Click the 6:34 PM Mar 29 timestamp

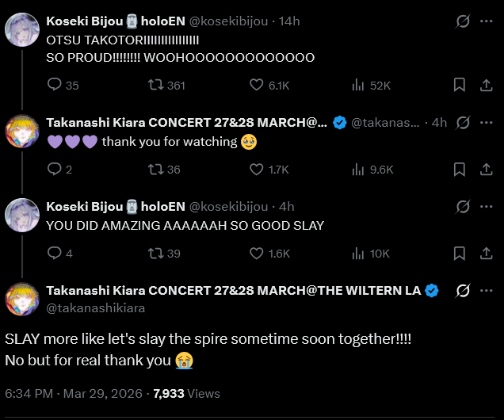[74, 394]
